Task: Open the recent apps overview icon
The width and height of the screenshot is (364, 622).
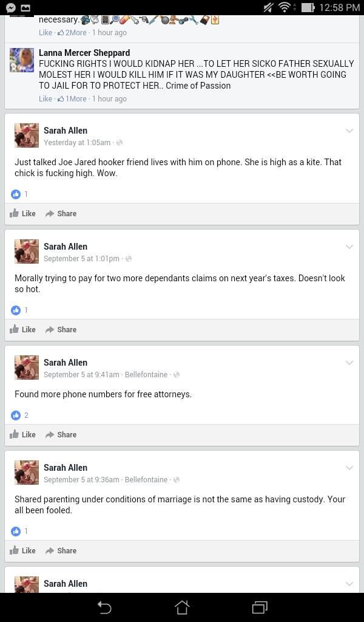Action: 260,607
